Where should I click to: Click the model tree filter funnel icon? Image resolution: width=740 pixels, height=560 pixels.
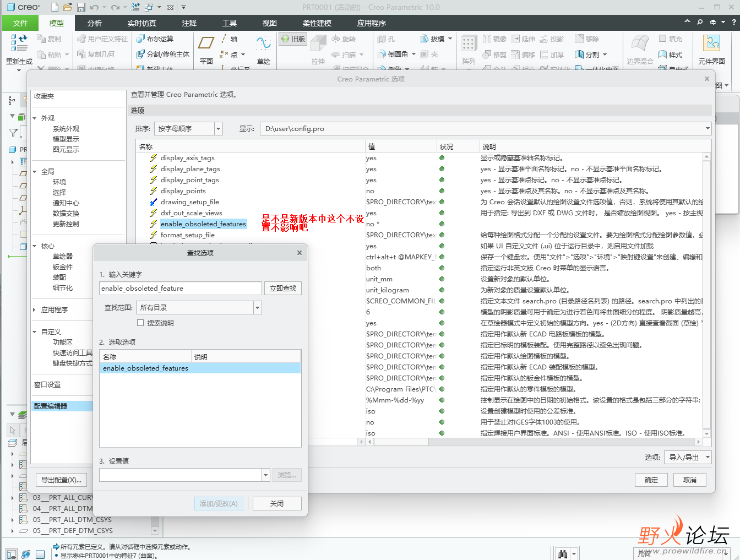(x=13, y=133)
